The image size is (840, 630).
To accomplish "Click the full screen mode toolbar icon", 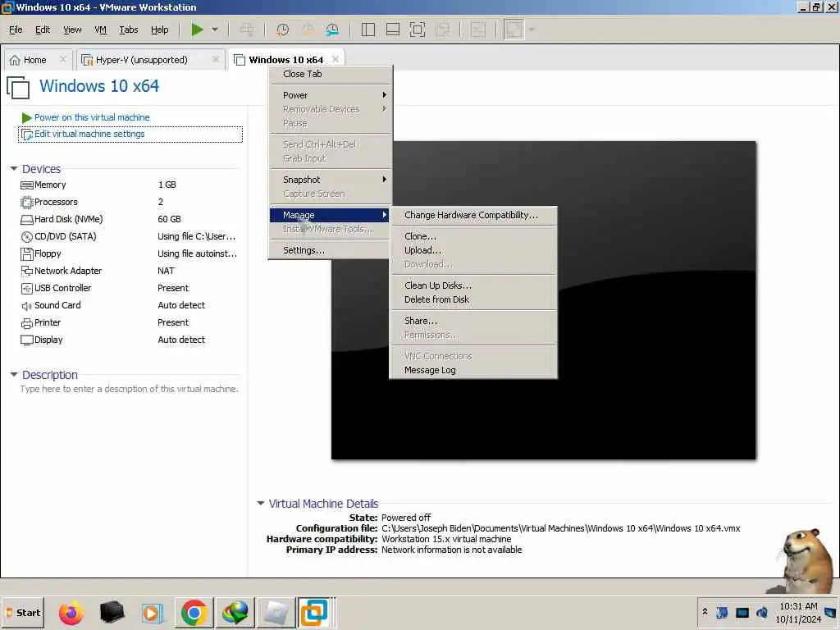I will pyautogui.click(x=418, y=30).
